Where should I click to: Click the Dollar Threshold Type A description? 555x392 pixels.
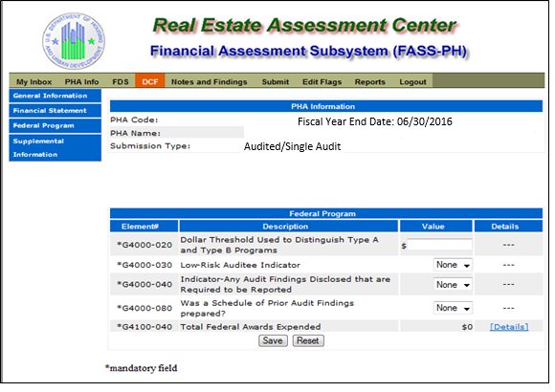279,245
